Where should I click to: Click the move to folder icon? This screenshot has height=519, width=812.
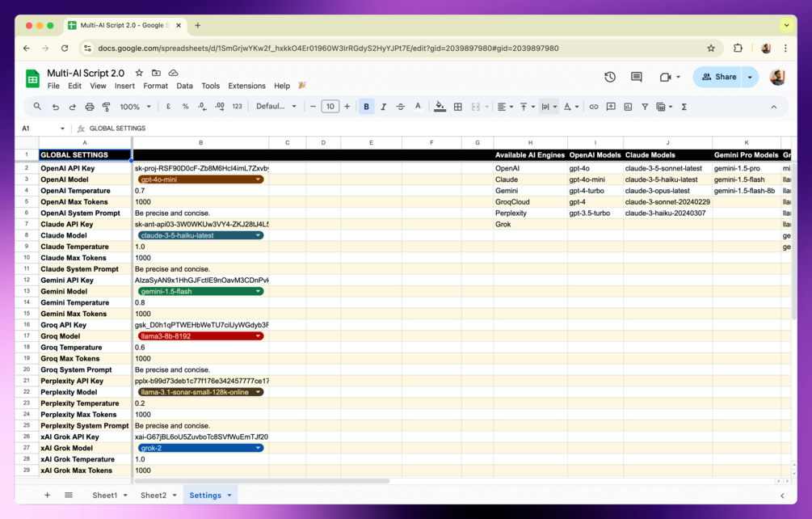(156, 73)
